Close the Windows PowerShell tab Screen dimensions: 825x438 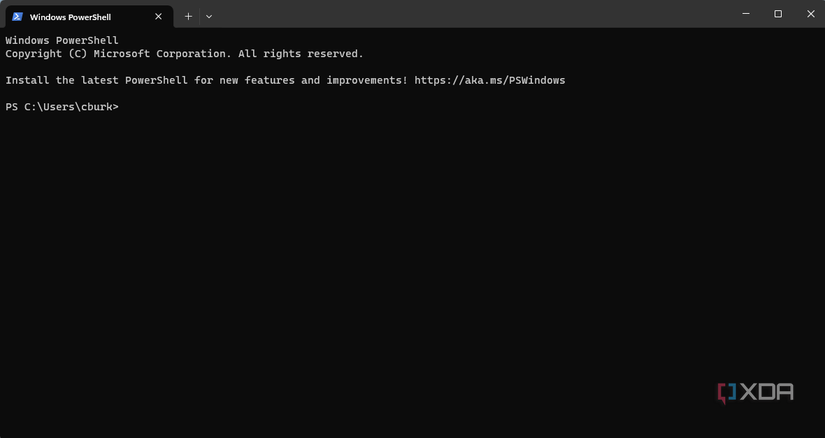pyautogui.click(x=158, y=16)
